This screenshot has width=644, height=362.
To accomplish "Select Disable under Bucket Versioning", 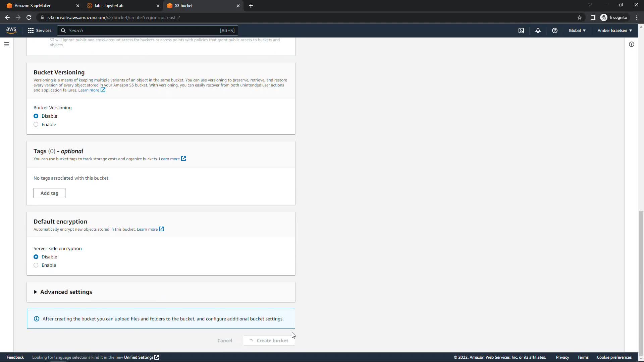I will 36,116.
